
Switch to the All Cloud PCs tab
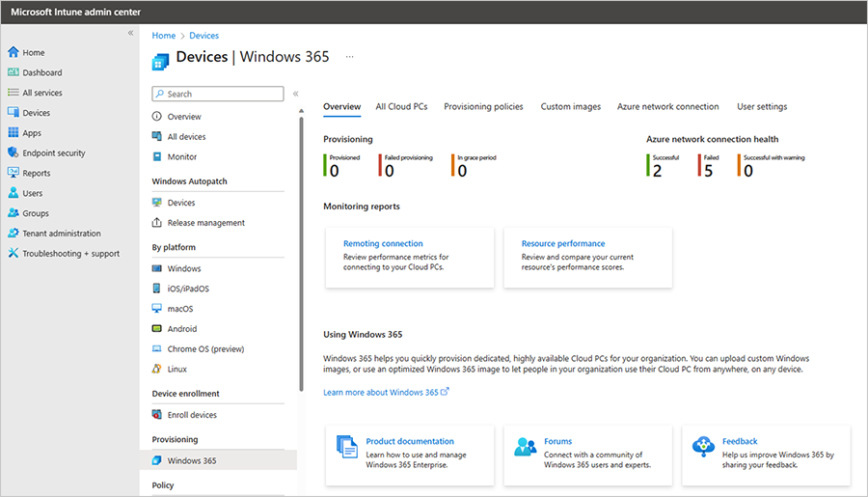click(401, 107)
